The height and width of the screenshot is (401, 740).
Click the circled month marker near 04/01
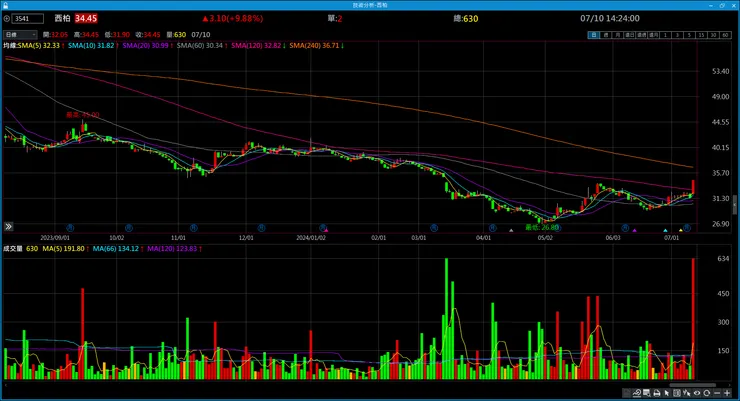(492, 228)
